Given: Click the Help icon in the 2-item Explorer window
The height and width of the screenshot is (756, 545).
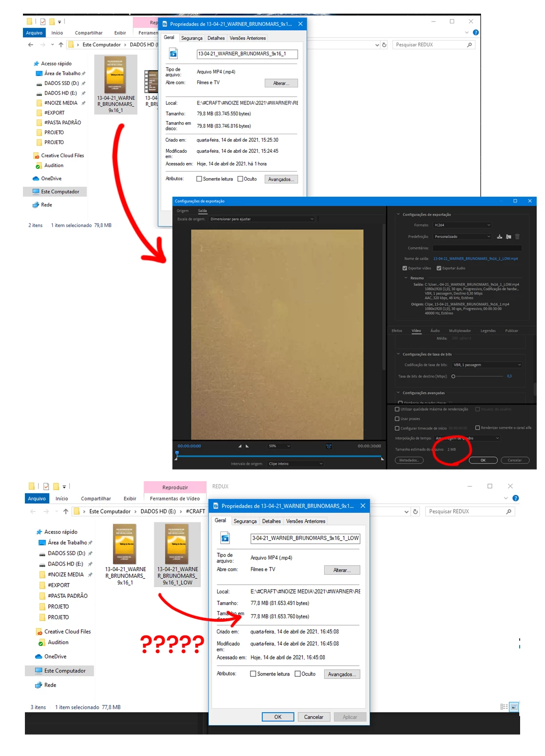Looking at the screenshot, I should coord(476,33).
